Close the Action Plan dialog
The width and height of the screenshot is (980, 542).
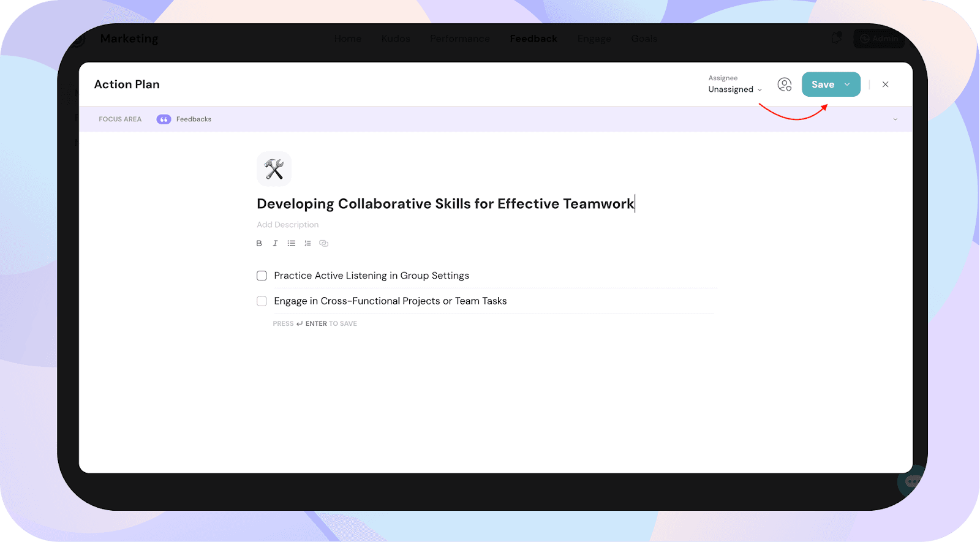[x=885, y=85]
